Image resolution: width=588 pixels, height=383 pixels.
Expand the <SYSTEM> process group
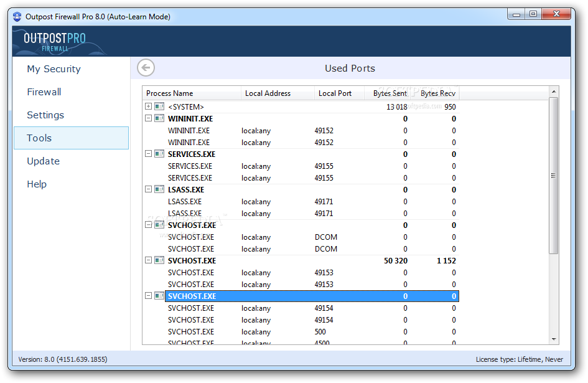click(149, 106)
